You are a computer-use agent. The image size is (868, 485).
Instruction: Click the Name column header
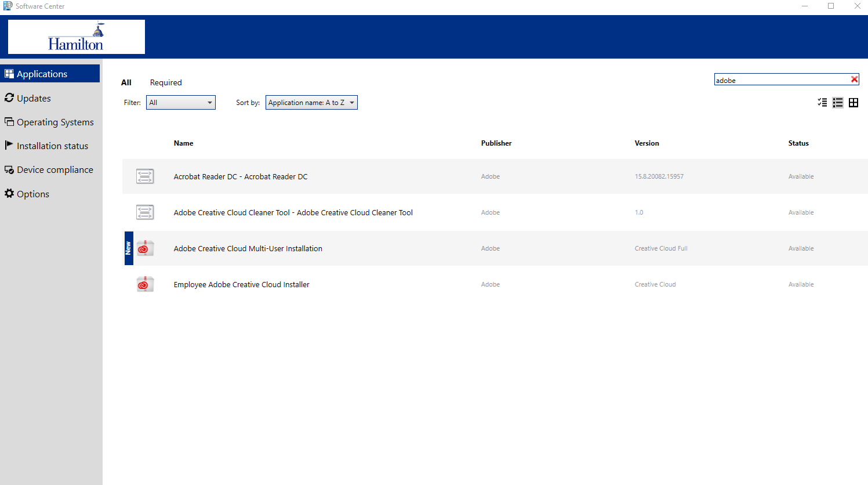[x=184, y=143]
